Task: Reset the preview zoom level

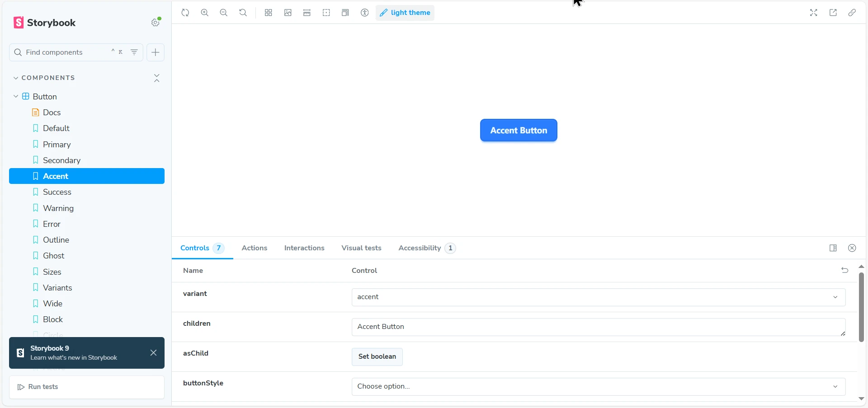Action: [x=243, y=13]
